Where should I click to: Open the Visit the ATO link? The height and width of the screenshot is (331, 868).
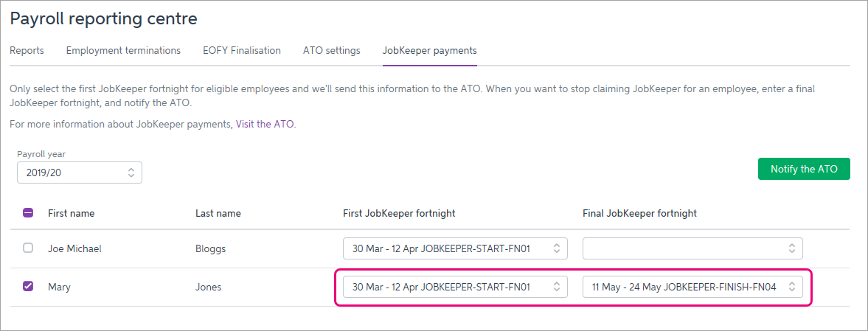tap(265, 124)
